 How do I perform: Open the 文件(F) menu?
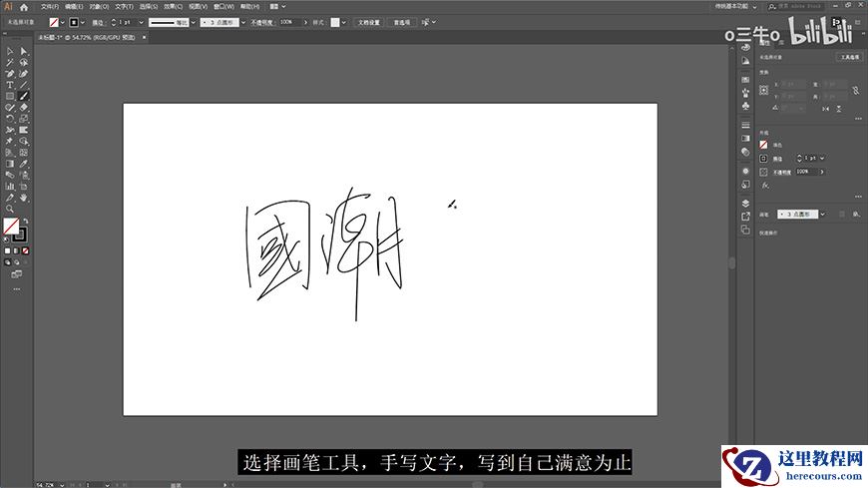pyautogui.click(x=50, y=7)
